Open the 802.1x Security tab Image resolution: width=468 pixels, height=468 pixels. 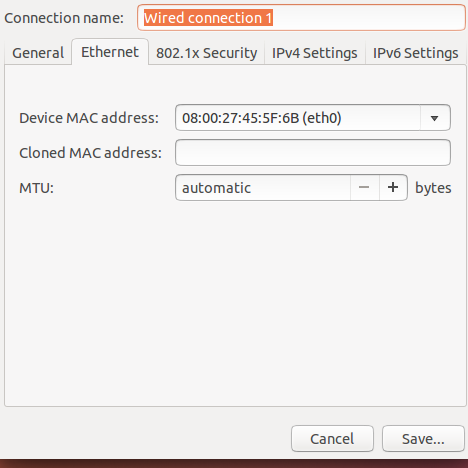[x=207, y=53]
